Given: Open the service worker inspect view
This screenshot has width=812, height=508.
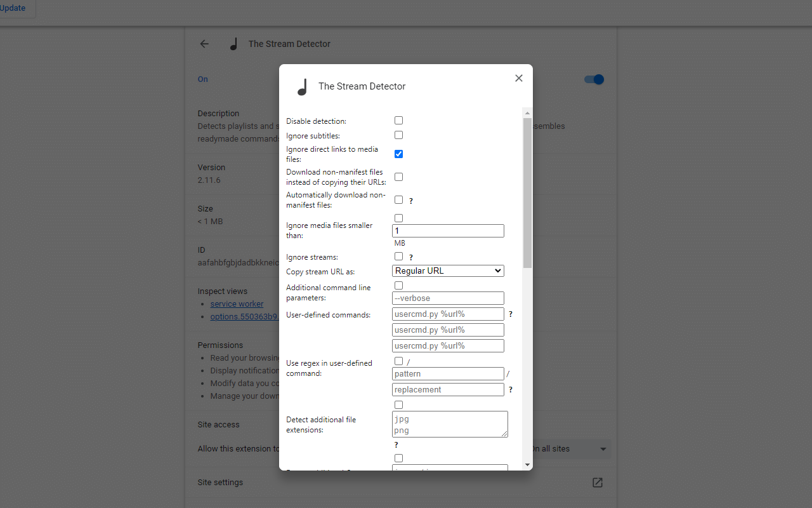Looking at the screenshot, I should point(237,304).
